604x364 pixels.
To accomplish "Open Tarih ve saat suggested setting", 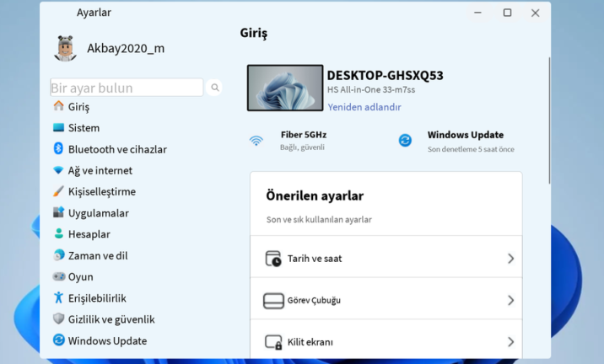I will point(386,259).
